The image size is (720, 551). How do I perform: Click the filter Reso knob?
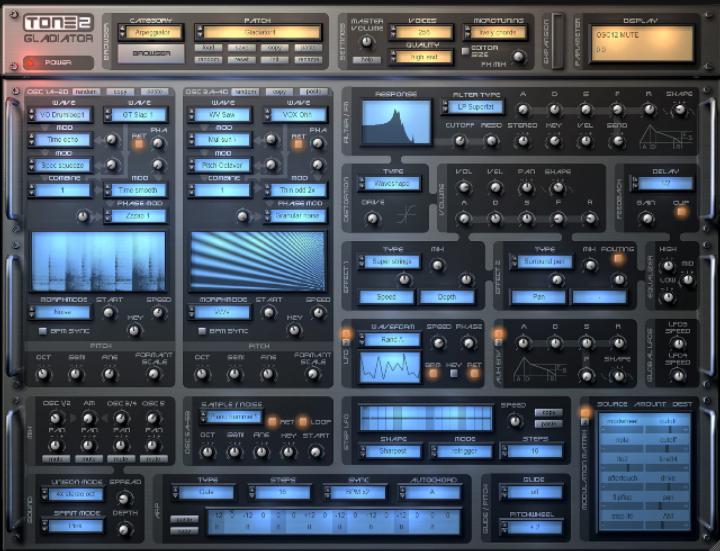coord(491,141)
